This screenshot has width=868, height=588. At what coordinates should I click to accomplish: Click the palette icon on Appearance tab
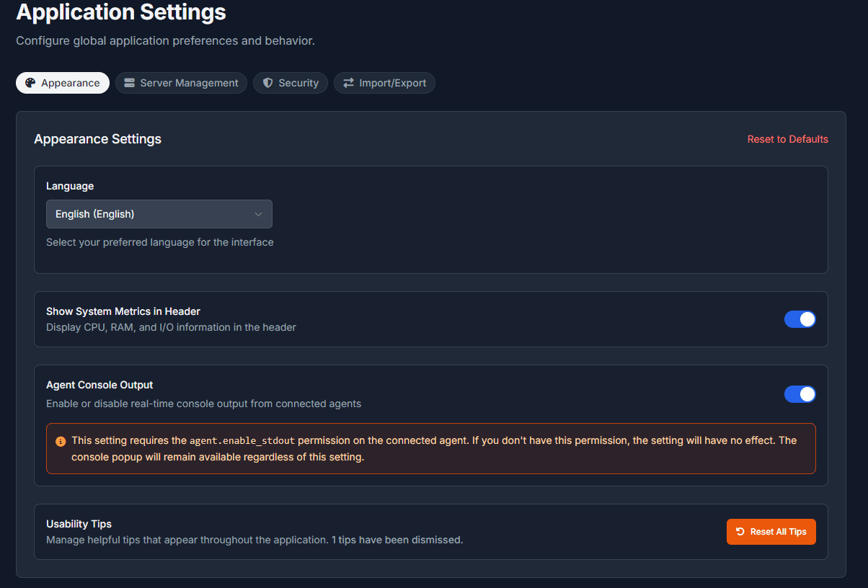(30, 83)
